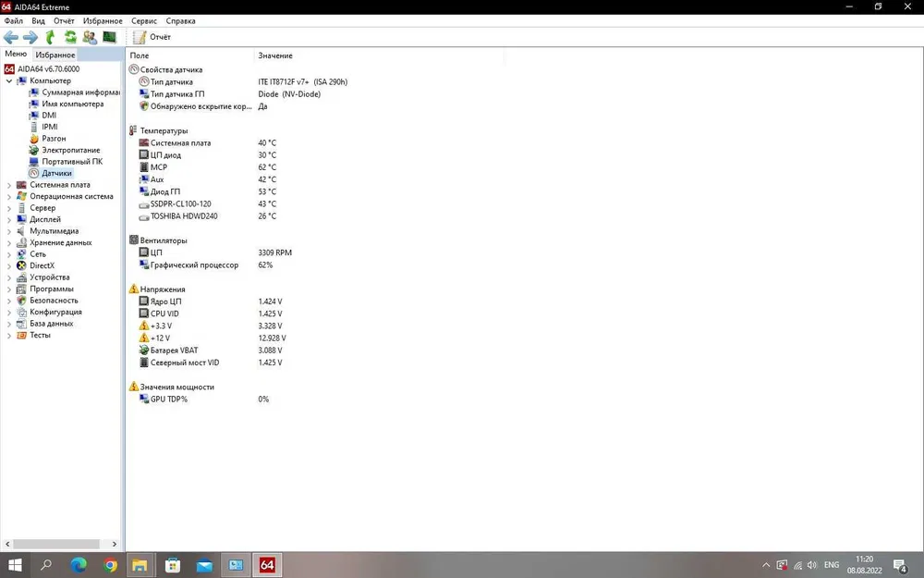Open the Windows Start menu
The image size is (924, 578).
pos(15,565)
